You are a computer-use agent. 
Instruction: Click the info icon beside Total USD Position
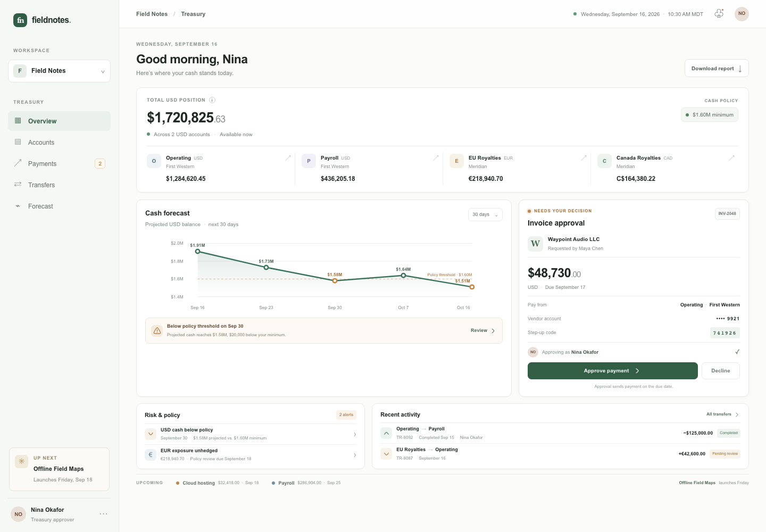click(212, 100)
